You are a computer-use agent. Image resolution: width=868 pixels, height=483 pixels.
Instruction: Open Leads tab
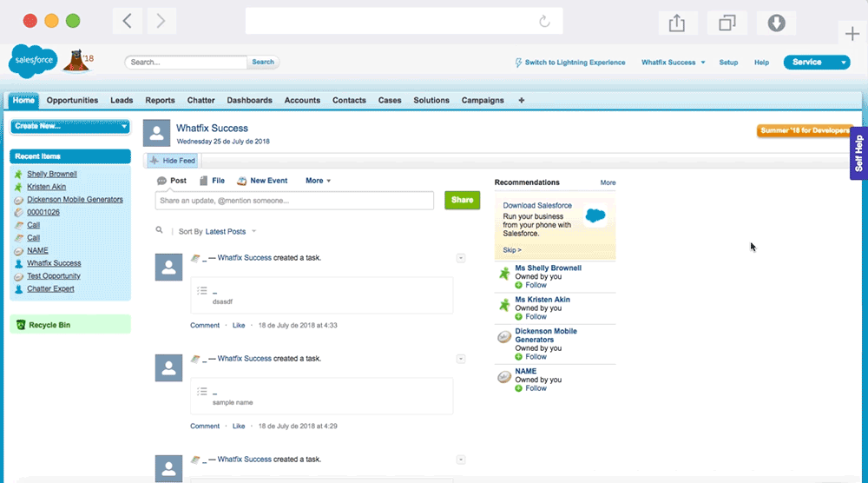click(122, 100)
